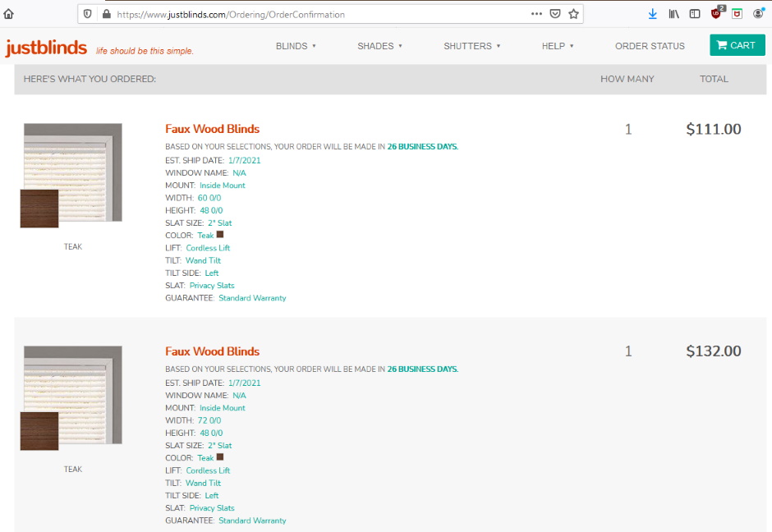
Task: Click the $132.00 total price
Action: point(714,351)
